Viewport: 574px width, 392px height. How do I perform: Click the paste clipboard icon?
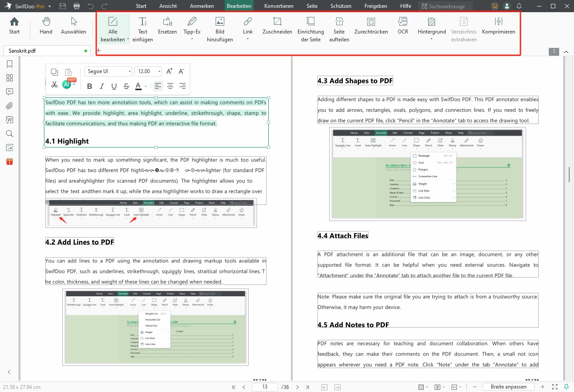[68, 72]
